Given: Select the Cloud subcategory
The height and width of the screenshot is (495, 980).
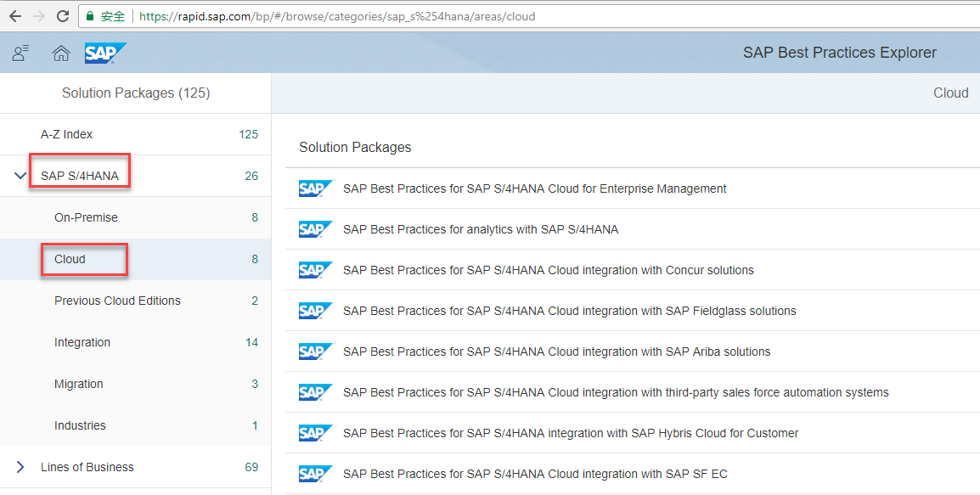Looking at the screenshot, I should pyautogui.click(x=136, y=259).
